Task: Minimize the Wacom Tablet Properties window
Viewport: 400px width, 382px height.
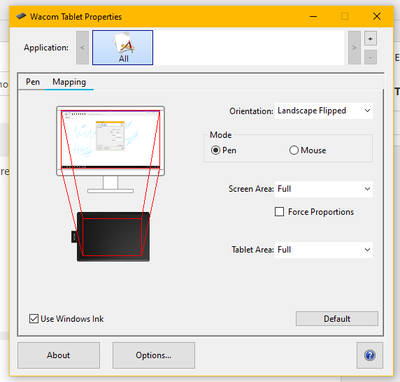Action: click(x=313, y=16)
